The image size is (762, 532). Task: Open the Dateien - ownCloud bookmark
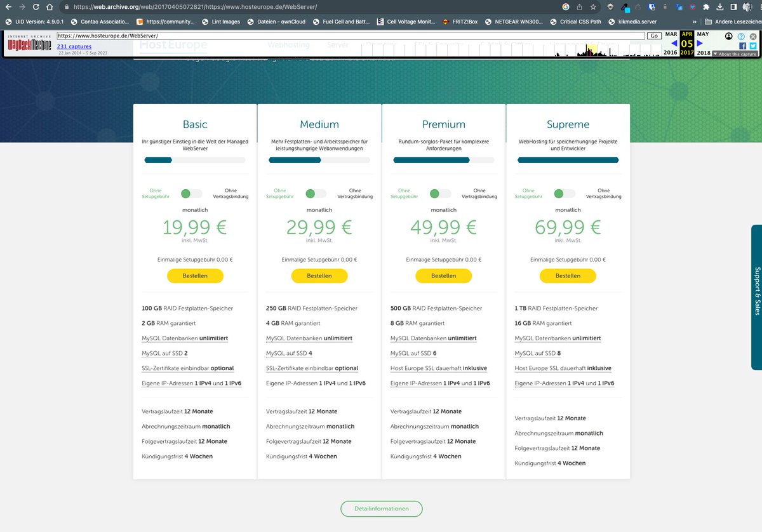pos(277,22)
